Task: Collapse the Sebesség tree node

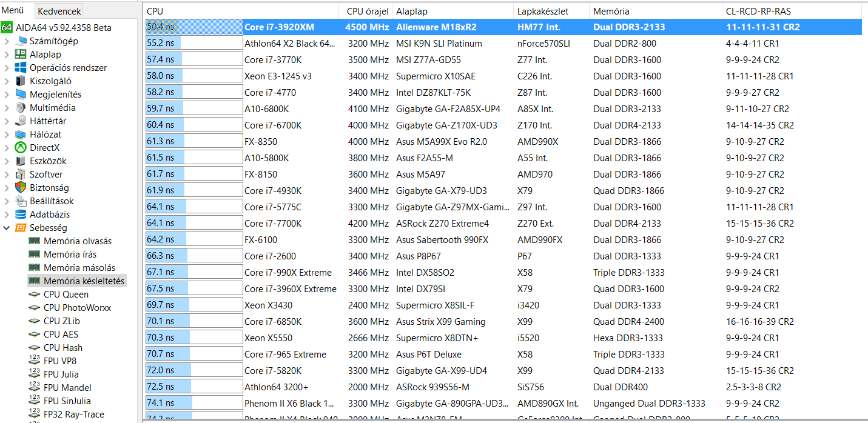Action: (x=7, y=228)
